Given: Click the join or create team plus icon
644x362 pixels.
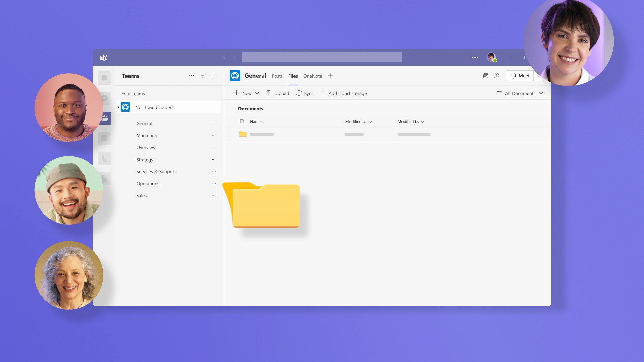Looking at the screenshot, I should coord(213,76).
